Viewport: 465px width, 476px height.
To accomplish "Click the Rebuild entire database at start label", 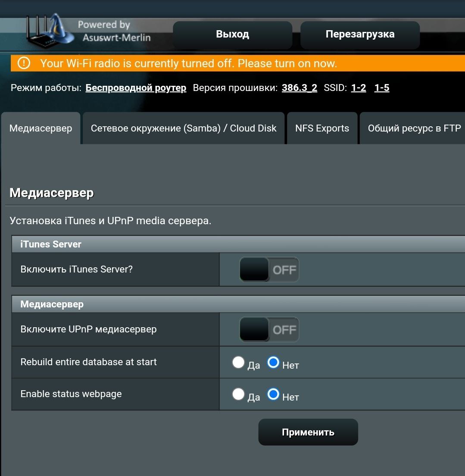I will pyautogui.click(x=88, y=362).
